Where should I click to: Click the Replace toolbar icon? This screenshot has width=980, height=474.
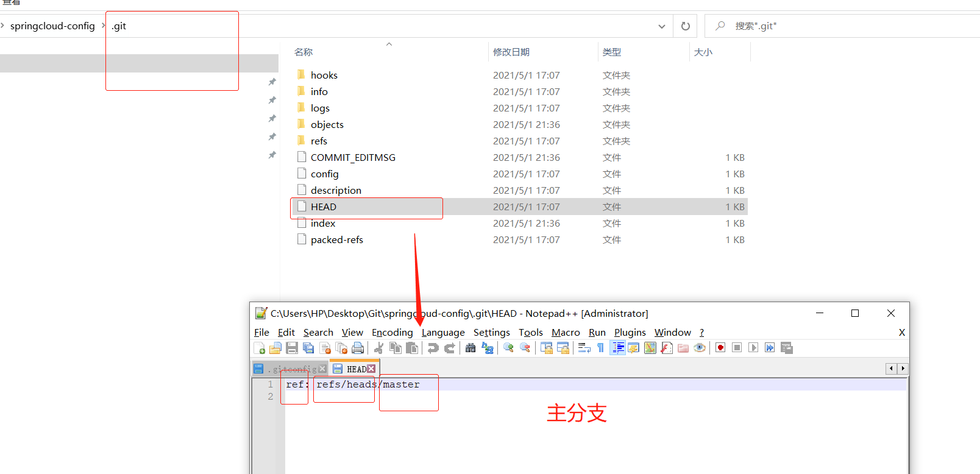[488, 348]
